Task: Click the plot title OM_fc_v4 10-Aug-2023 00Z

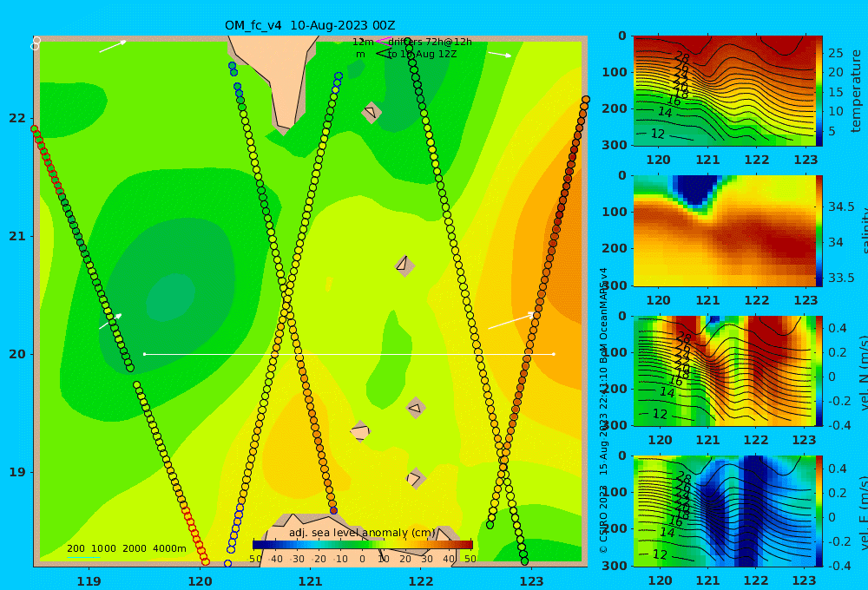Action: click(x=310, y=25)
